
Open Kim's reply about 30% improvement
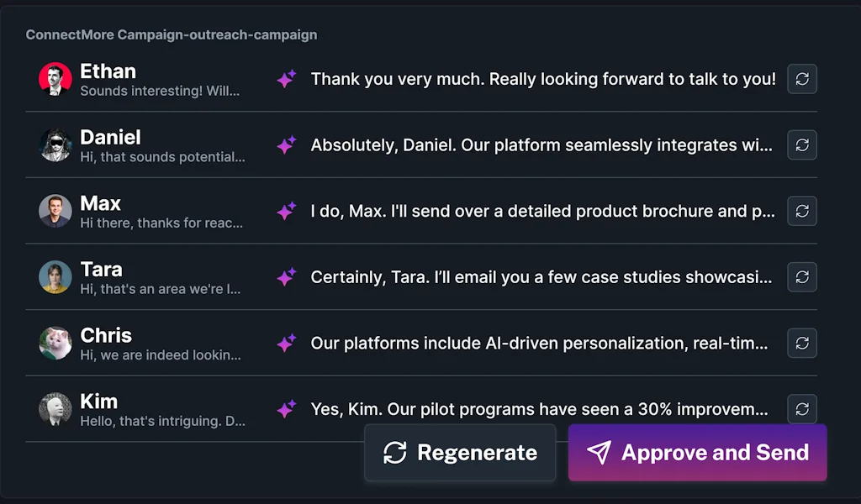pyautogui.click(x=539, y=409)
